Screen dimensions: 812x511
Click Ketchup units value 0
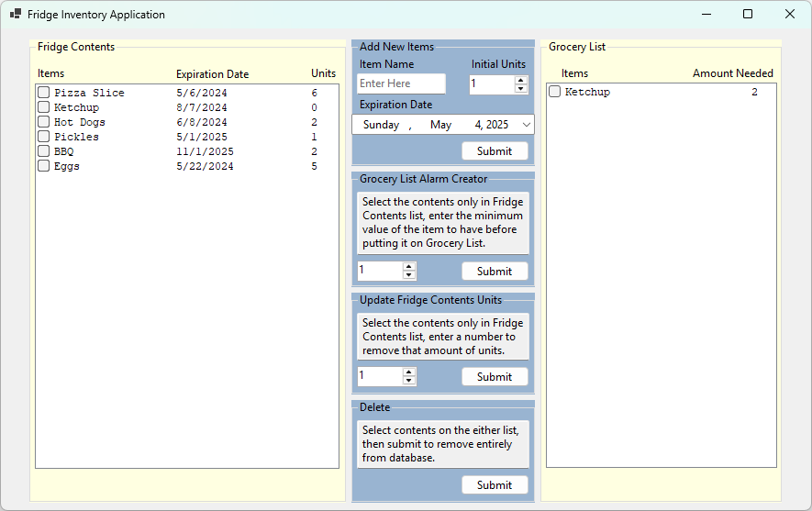(x=315, y=107)
